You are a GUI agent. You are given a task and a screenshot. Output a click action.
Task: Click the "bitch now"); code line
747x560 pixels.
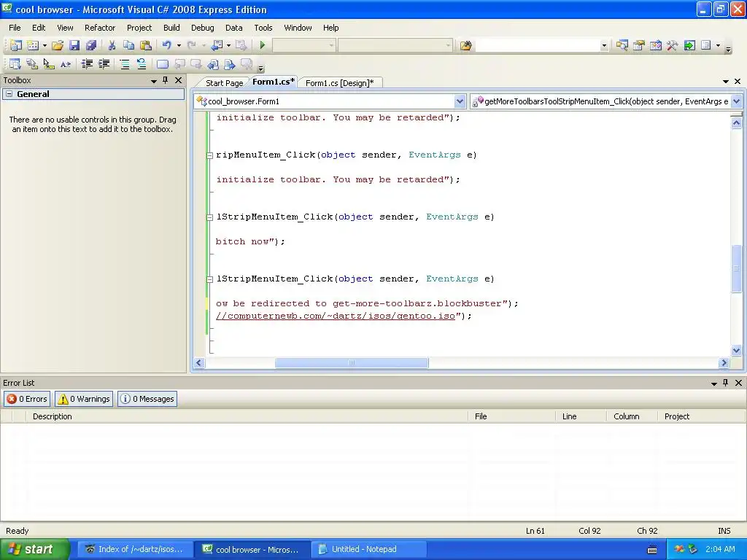click(x=250, y=241)
